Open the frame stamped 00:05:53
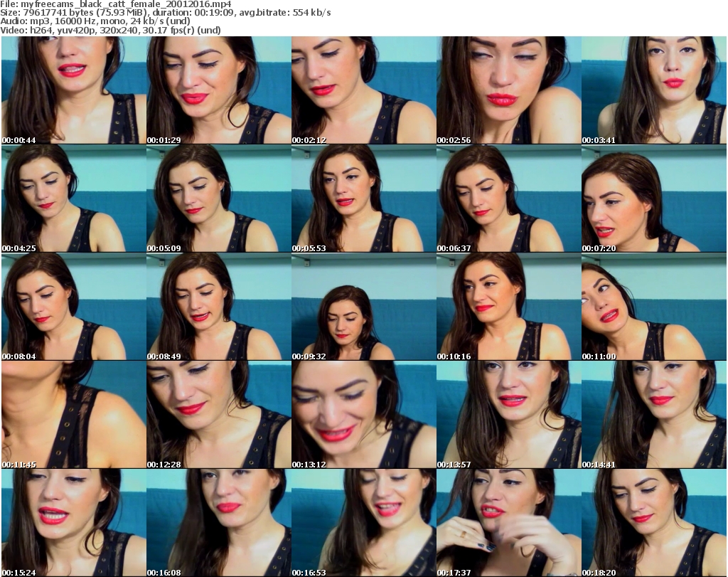The image size is (728, 577). (x=364, y=198)
